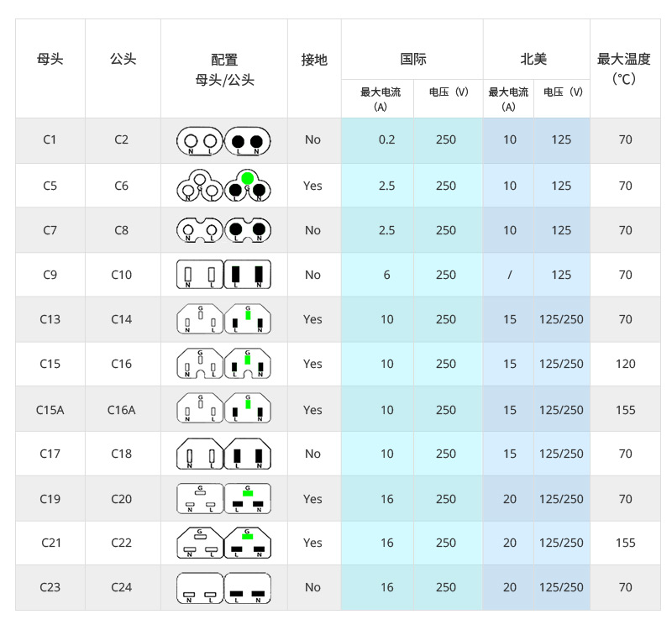Click the C19/C20 connector diagram
672x630 pixels.
(224, 499)
